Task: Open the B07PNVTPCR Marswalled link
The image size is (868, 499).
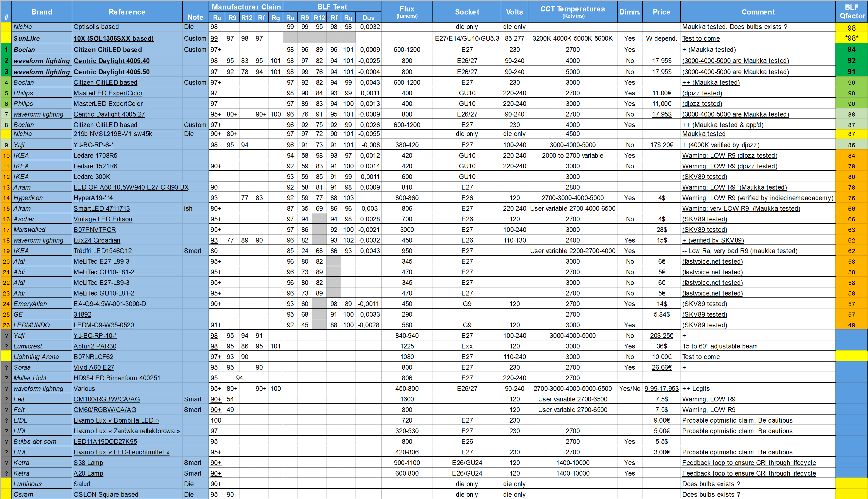Action: [95, 230]
